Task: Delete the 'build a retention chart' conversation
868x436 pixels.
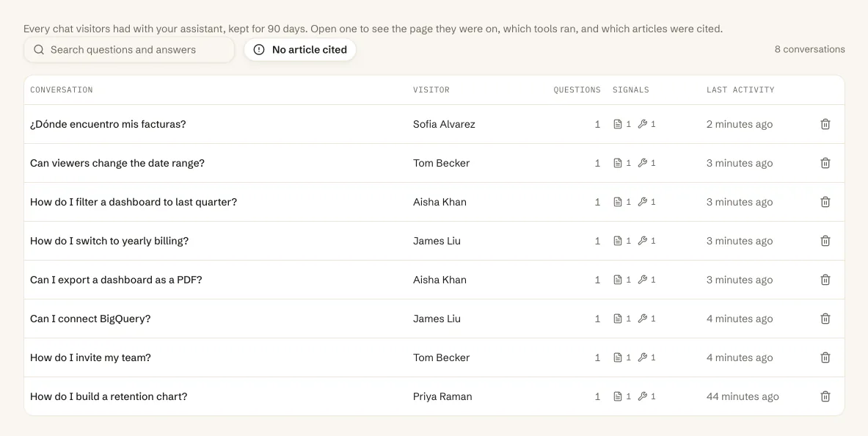Action: coord(825,396)
